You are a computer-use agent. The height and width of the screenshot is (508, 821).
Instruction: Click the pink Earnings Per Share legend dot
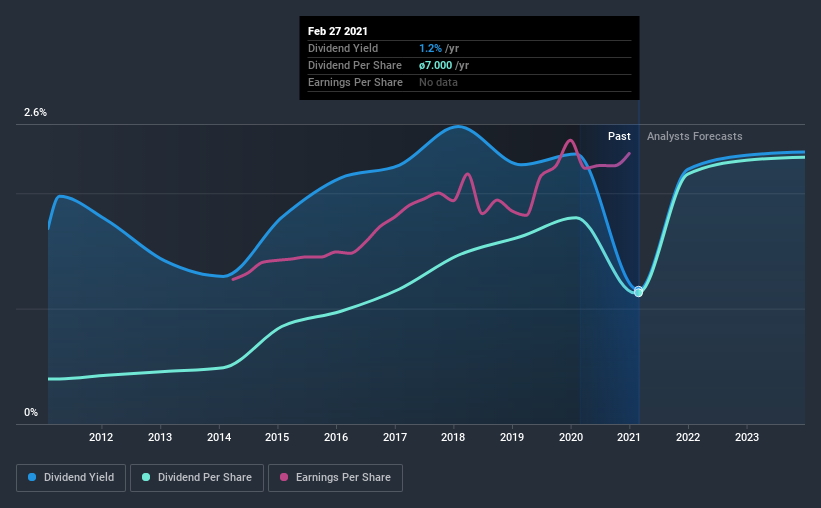coord(284,477)
